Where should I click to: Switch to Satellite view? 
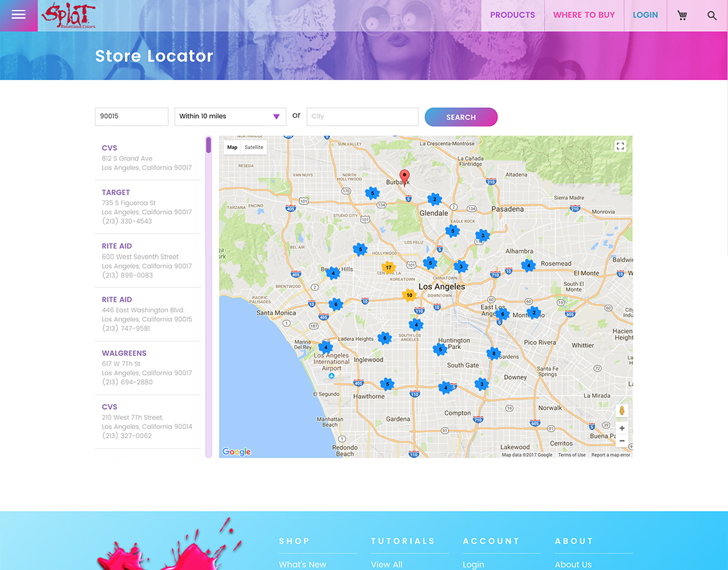point(254,147)
